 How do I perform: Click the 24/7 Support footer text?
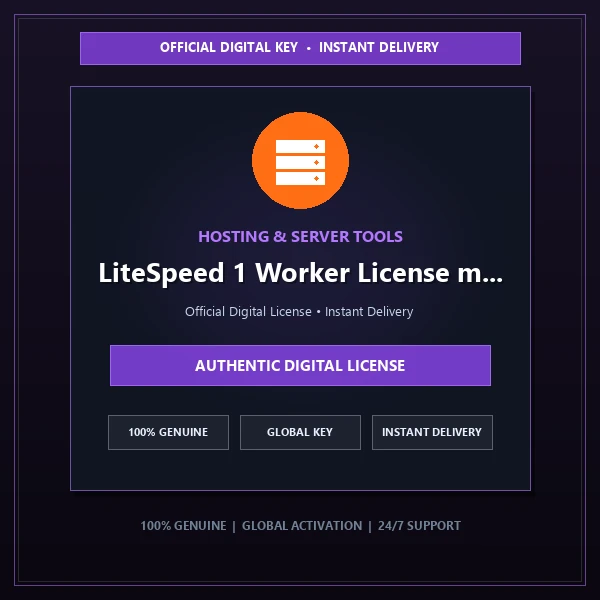(419, 526)
